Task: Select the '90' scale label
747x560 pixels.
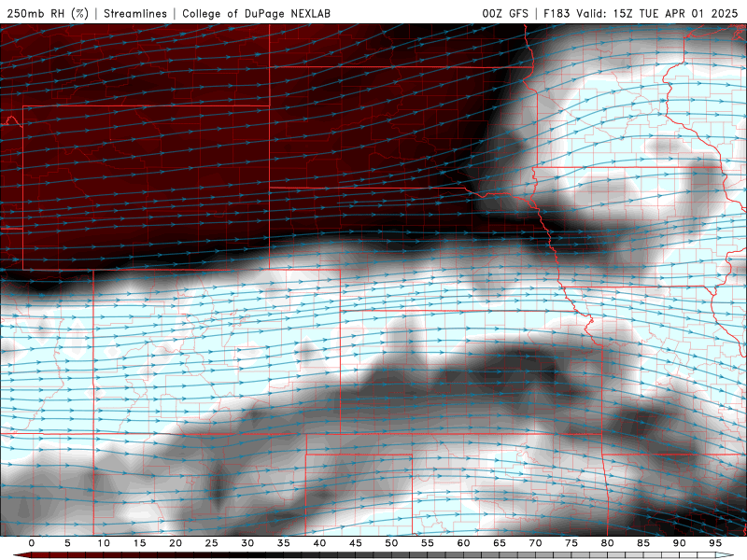Action: click(679, 543)
